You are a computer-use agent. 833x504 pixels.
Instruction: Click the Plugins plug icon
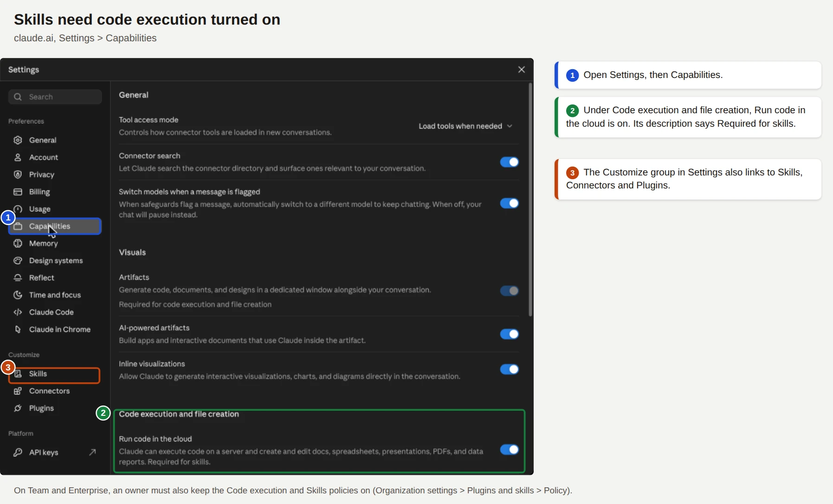18,408
